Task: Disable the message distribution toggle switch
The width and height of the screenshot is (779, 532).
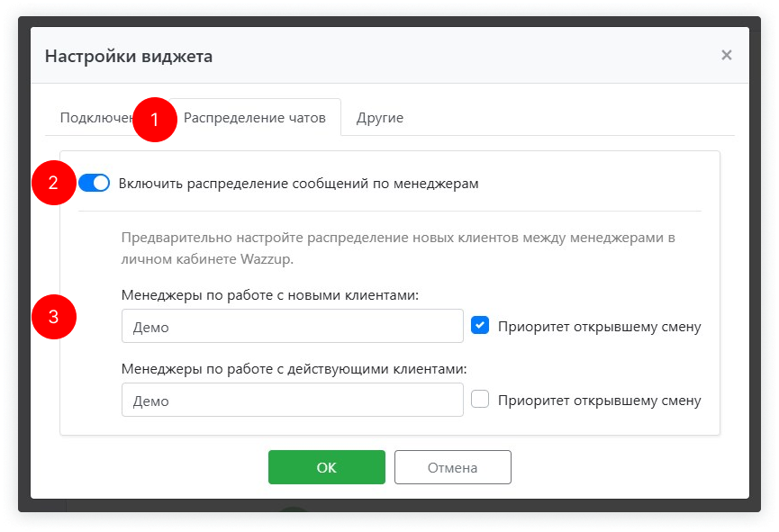Action: [x=94, y=183]
